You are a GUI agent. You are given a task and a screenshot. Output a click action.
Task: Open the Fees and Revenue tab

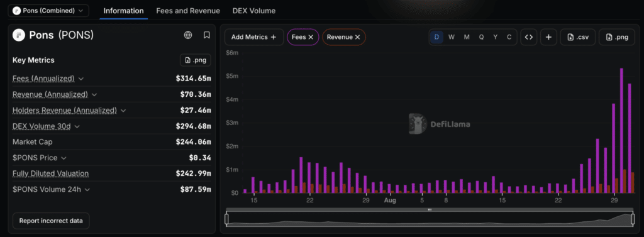[188, 11]
